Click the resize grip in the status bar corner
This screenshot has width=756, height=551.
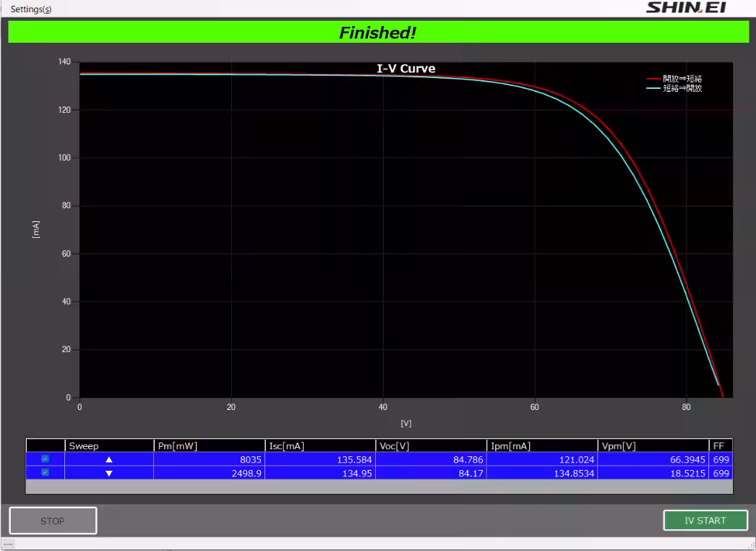click(749, 545)
